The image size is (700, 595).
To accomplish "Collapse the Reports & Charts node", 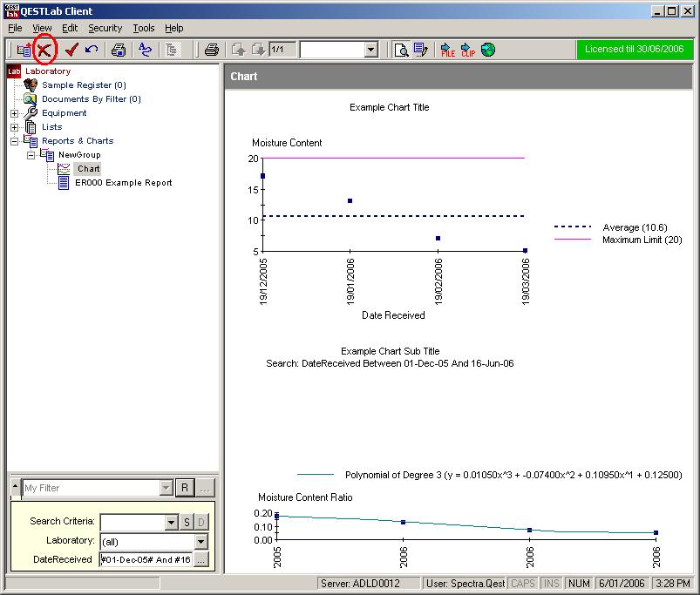I will coord(14,141).
